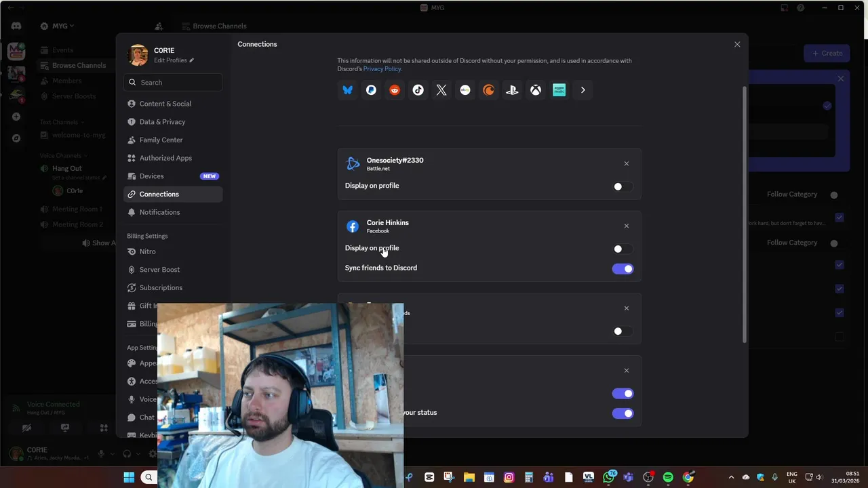Open Nitro billing settings

coord(173,251)
